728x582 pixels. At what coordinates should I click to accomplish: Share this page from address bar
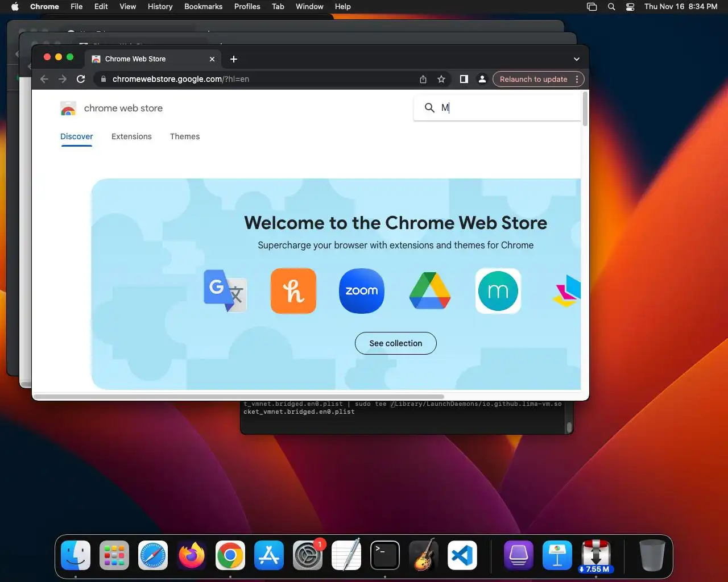point(423,79)
